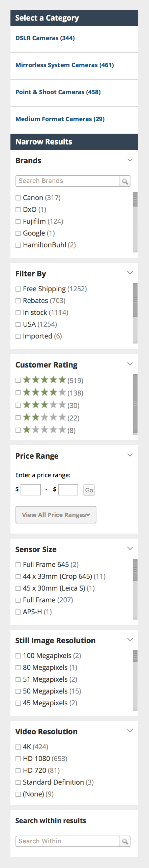Collapse the Customer Rating section

coord(130,364)
